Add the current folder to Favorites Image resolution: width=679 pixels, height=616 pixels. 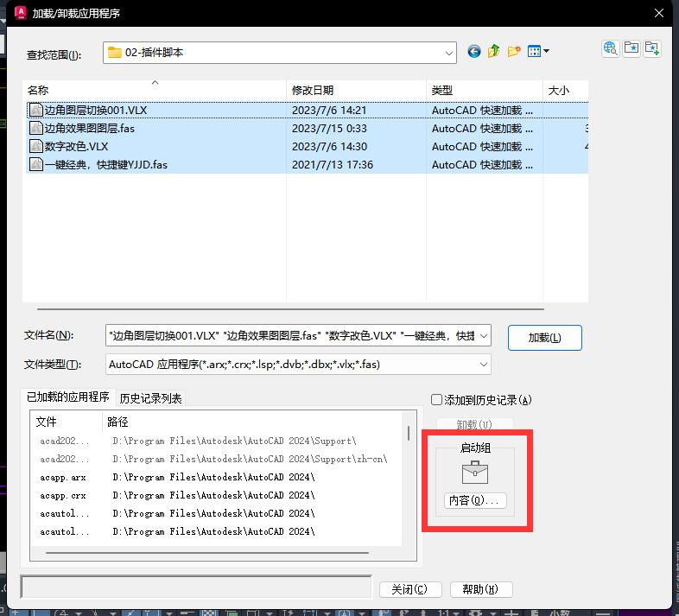652,48
